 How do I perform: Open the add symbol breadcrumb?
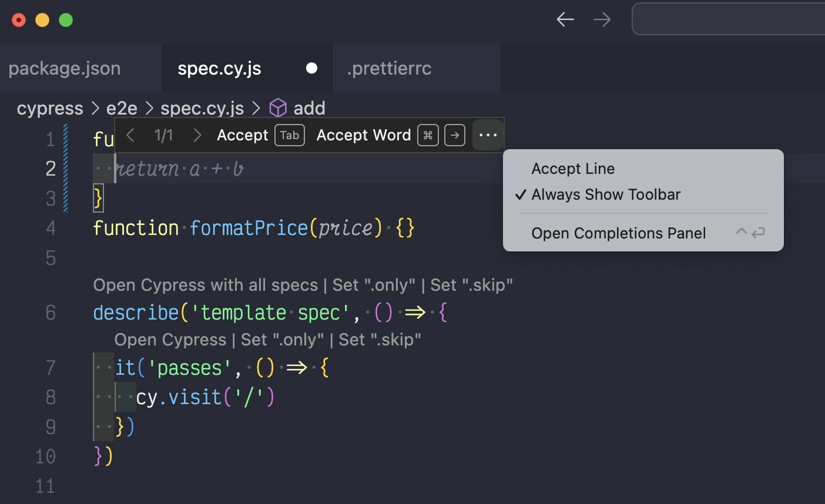coord(310,108)
